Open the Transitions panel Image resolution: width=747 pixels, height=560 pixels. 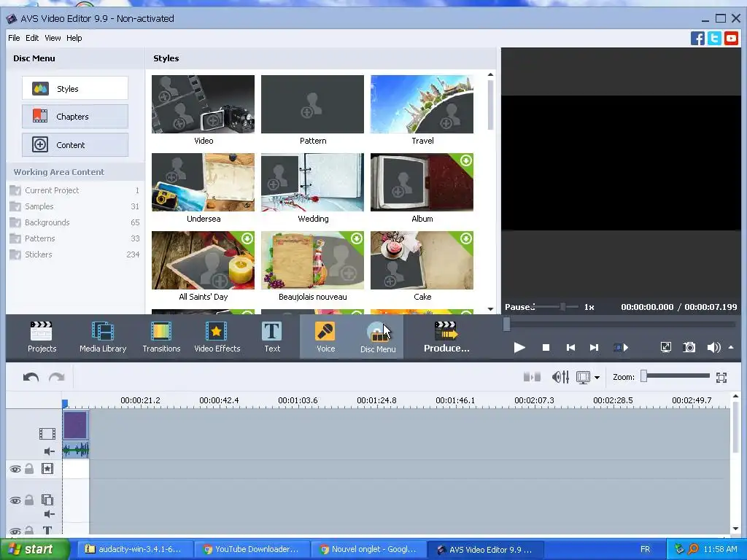point(161,337)
